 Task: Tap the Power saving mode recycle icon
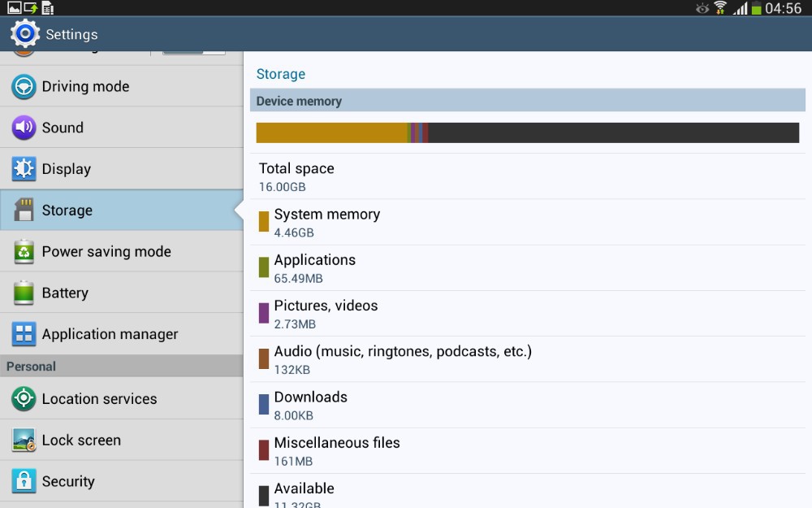pyautogui.click(x=24, y=252)
